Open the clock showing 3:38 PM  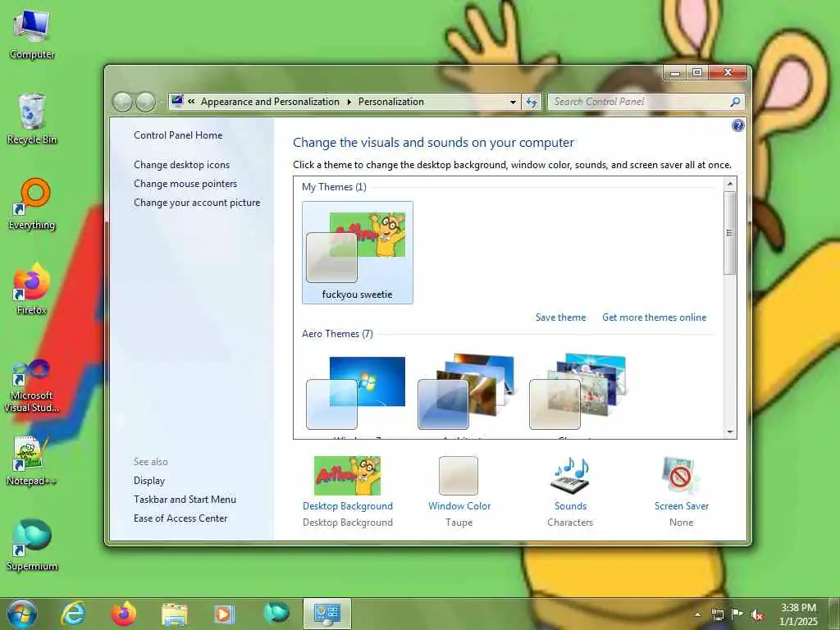798,614
